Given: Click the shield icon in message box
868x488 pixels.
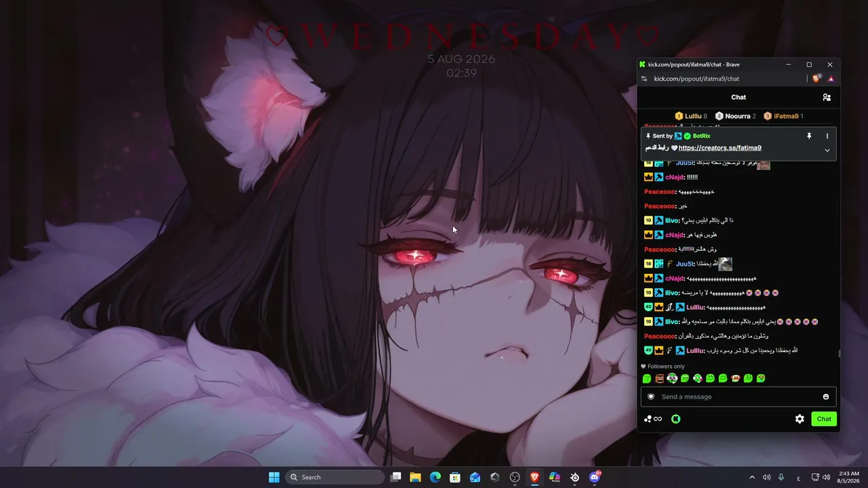Looking at the screenshot, I should pyautogui.click(x=651, y=396).
